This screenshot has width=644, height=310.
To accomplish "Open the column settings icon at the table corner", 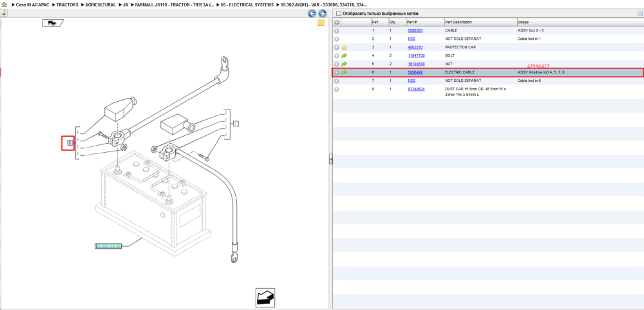I will tap(639, 14).
